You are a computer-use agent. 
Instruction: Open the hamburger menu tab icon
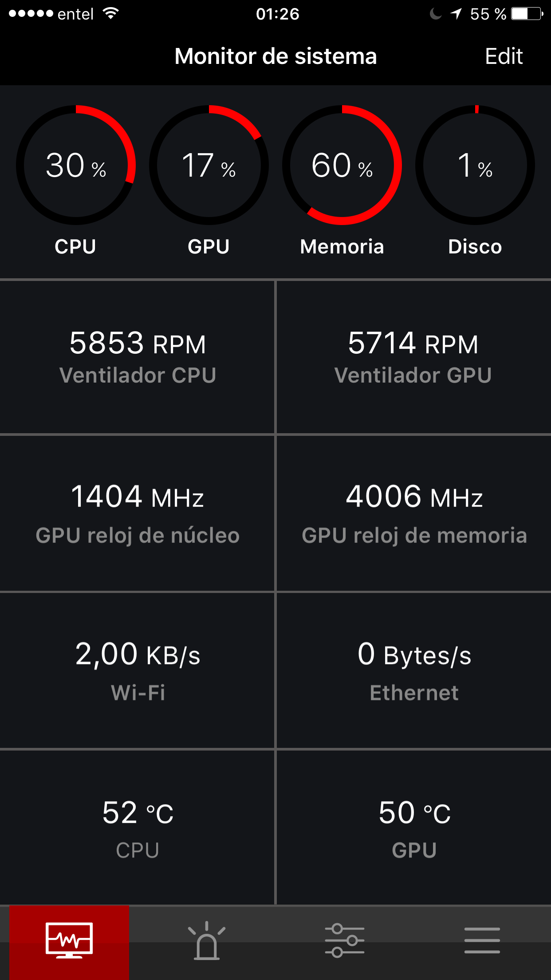pyautogui.click(x=482, y=940)
